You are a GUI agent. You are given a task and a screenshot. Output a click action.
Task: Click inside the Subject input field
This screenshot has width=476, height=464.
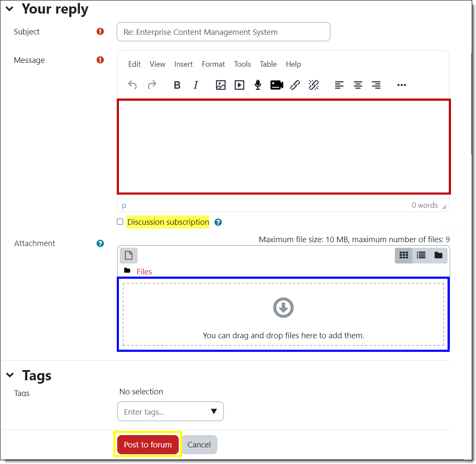pyautogui.click(x=223, y=31)
